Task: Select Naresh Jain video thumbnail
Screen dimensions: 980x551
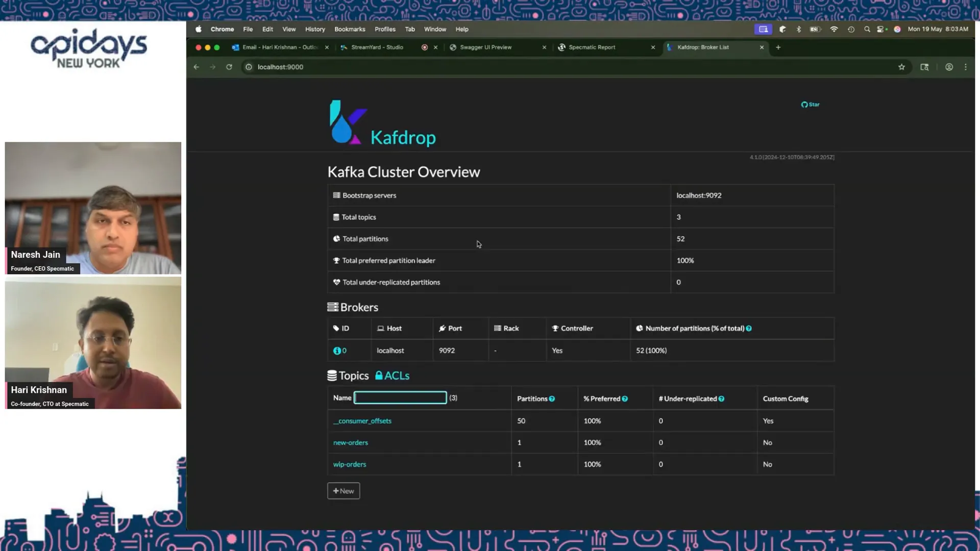Action: pos(93,208)
